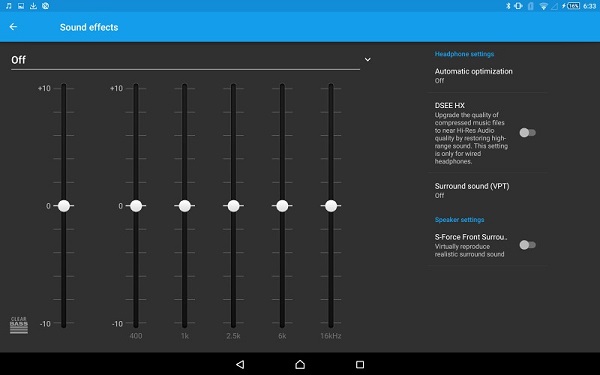Click the 2.5k band slider knob
600x375 pixels.
tap(233, 206)
